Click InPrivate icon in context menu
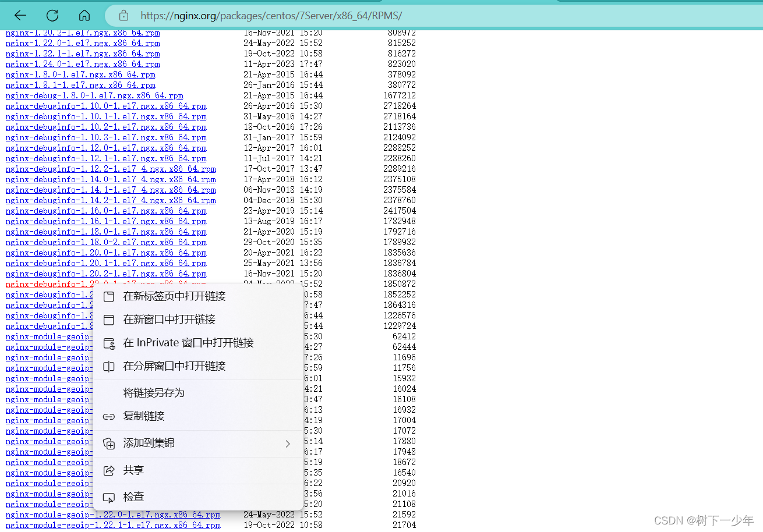Screen dimensions: 763x532 pyautogui.click(x=109, y=343)
